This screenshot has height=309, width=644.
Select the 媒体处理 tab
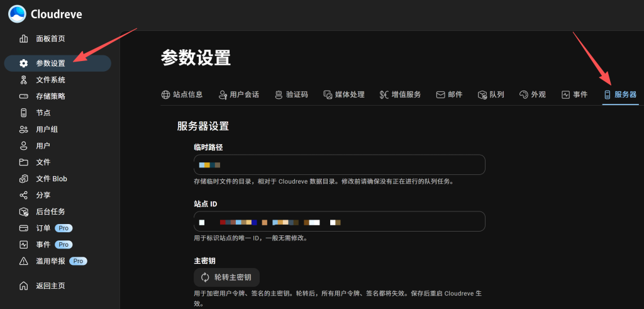343,94
